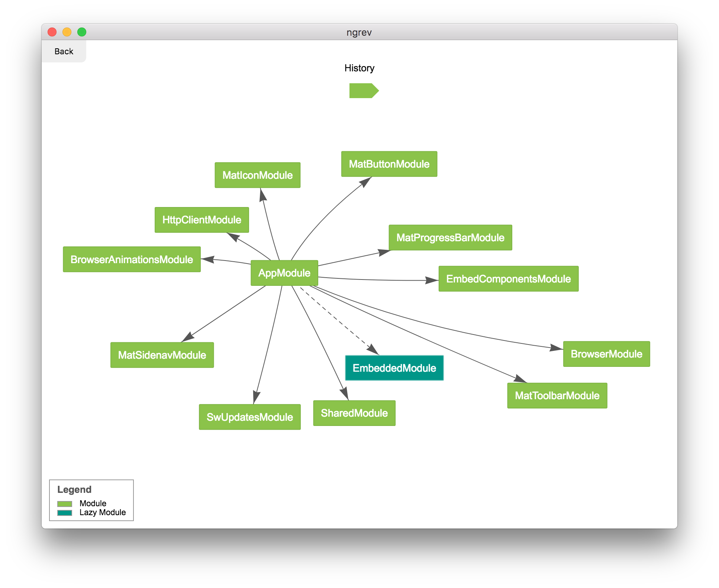The height and width of the screenshot is (588, 719).
Task: Click the MatToolbarModule node
Action: click(x=557, y=395)
